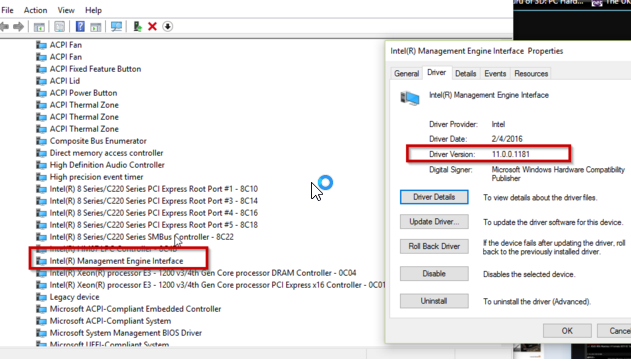Select High precision event timer
This screenshot has height=361, width=631.
pyautogui.click(x=89, y=177)
